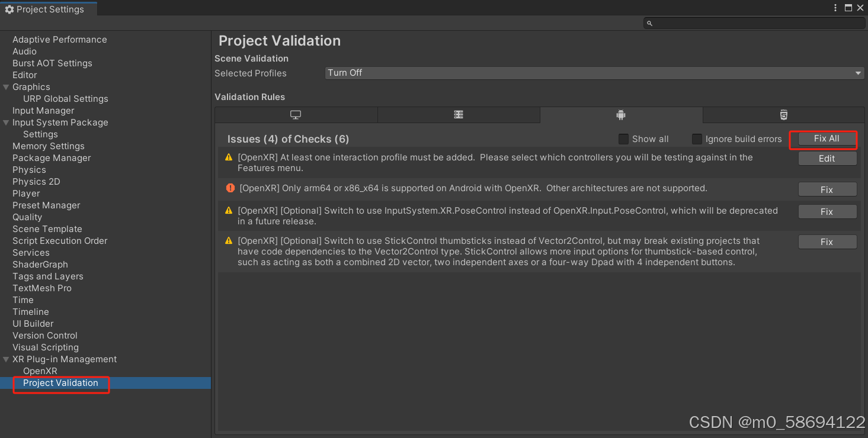This screenshot has width=868, height=438.
Task: Check Ignore build errors
Action: tap(697, 139)
